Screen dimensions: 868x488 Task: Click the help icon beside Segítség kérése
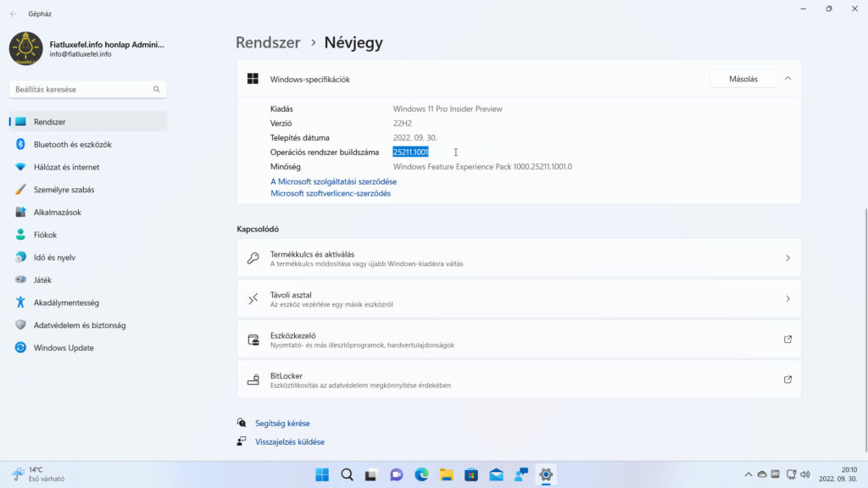point(242,423)
